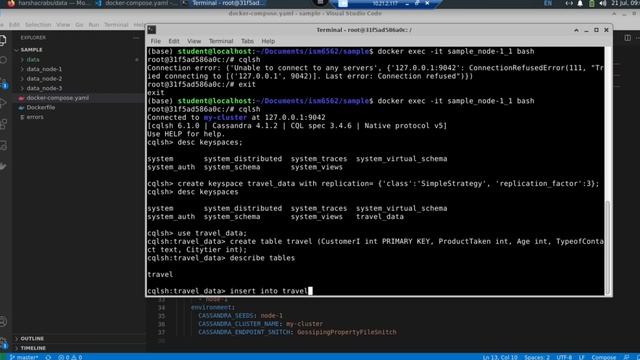This screenshot has height=360, width=640.
Task: Open the terminal's View menu
Action: [194, 41]
